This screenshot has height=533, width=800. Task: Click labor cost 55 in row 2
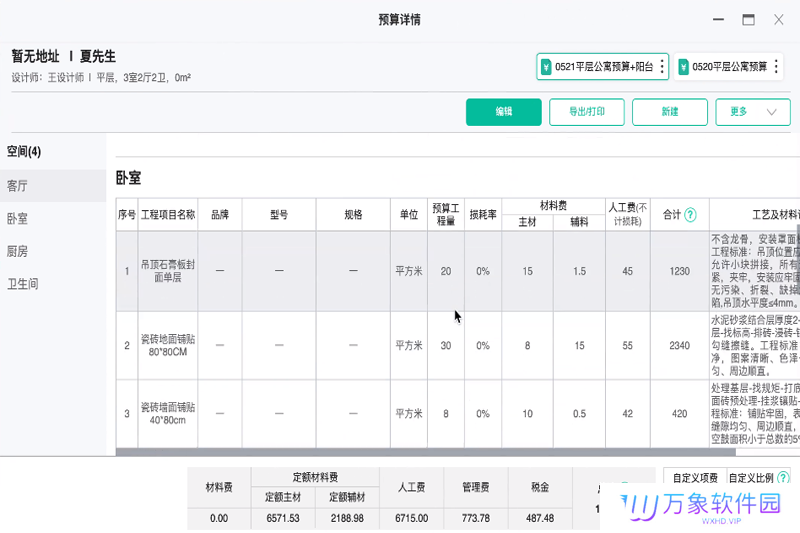pyautogui.click(x=628, y=346)
